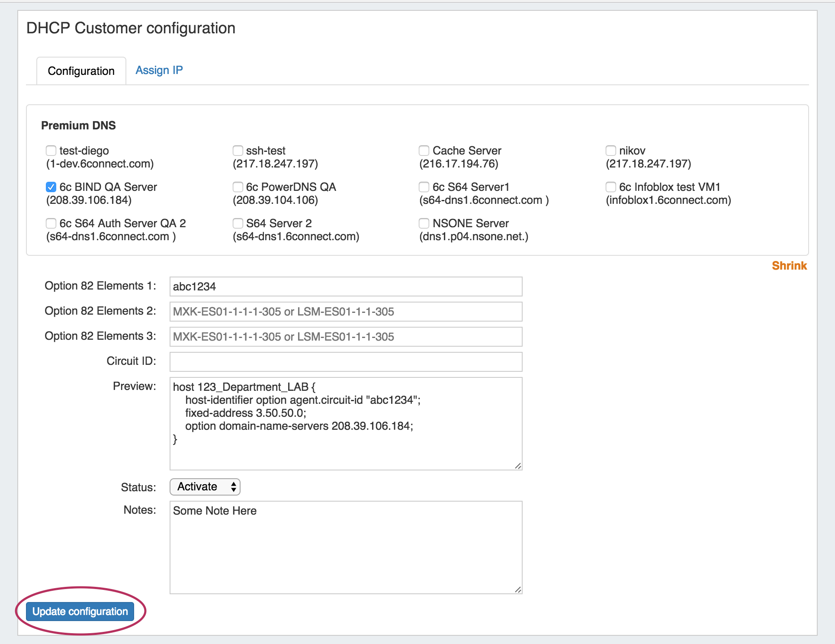
Task: Open the Status dropdown showing Activate
Action: [205, 487]
